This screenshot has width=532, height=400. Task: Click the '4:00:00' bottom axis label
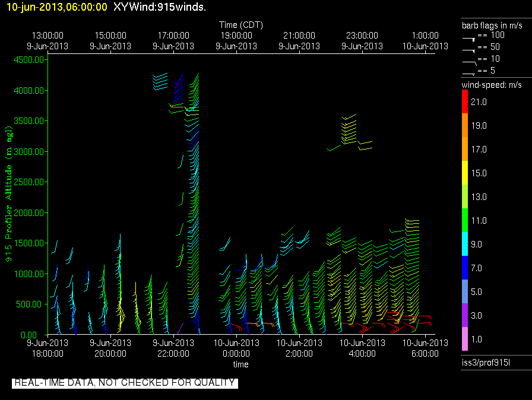coord(362,354)
